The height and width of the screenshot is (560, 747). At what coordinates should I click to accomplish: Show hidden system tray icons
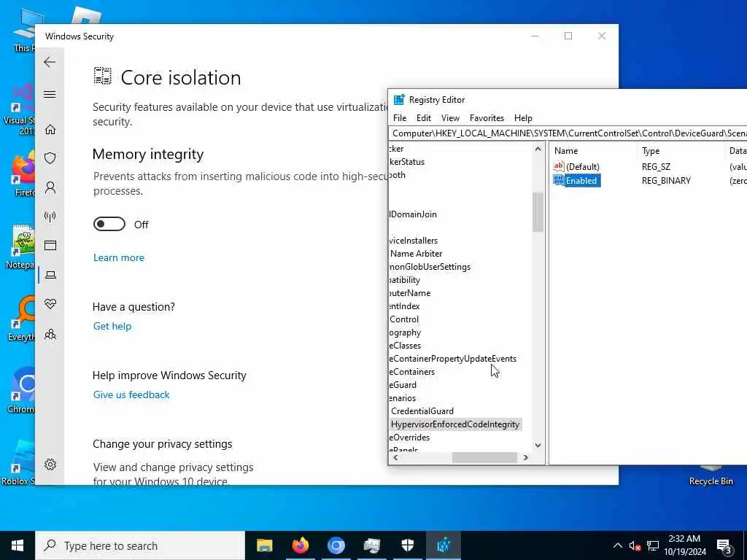pos(617,545)
